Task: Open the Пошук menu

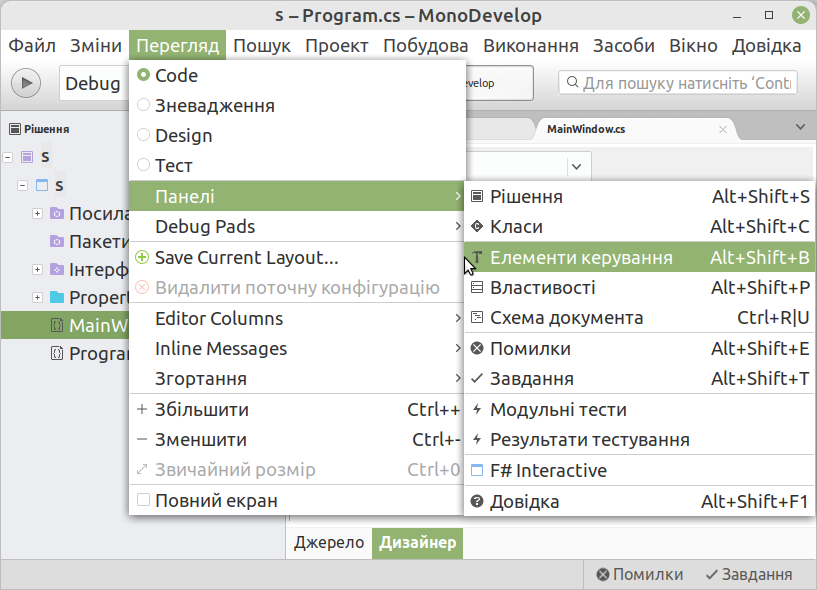Action: [x=262, y=45]
